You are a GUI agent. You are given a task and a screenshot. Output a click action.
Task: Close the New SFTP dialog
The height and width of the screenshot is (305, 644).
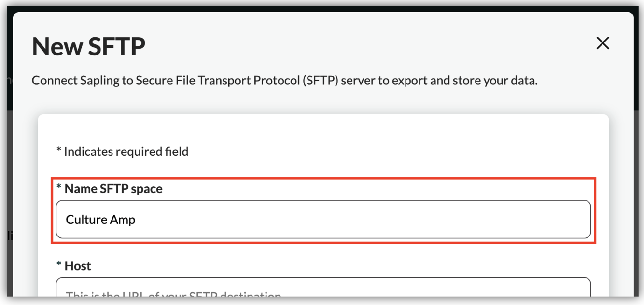(602, 43)
